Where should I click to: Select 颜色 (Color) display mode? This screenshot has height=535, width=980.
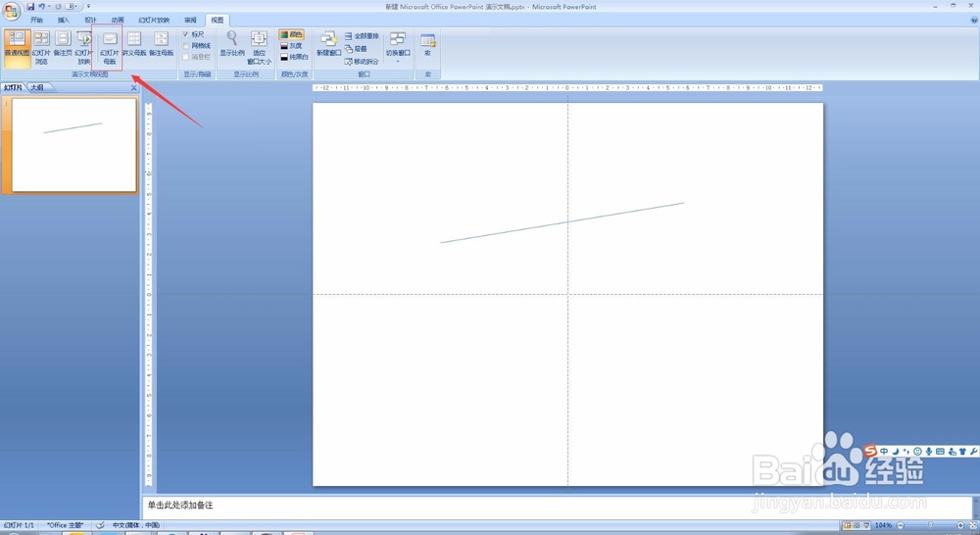(291, 34)
